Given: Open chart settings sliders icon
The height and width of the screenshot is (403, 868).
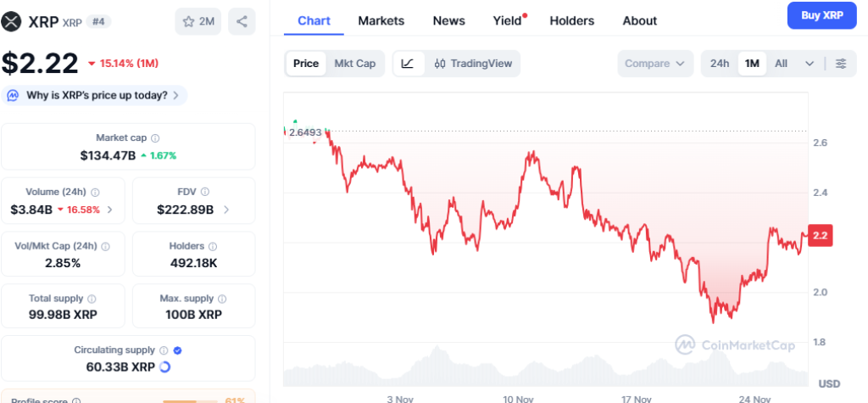Looking at the screenshot, I should (x=841, y=64).
